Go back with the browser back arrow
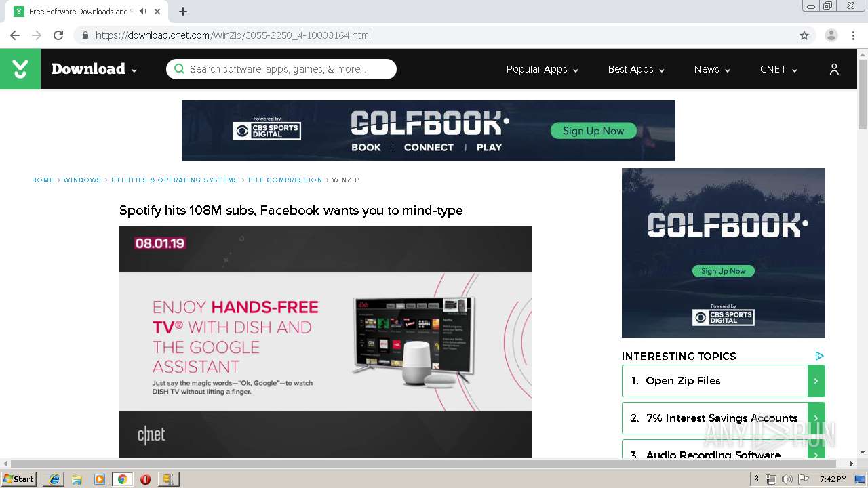The image size is (868, 488). point(15,35)
